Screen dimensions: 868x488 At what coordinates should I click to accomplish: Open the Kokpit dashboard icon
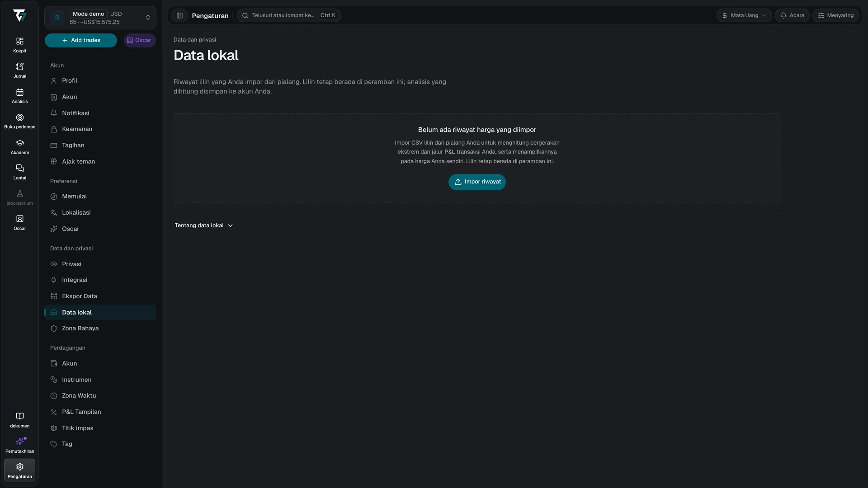click(19, 45)
